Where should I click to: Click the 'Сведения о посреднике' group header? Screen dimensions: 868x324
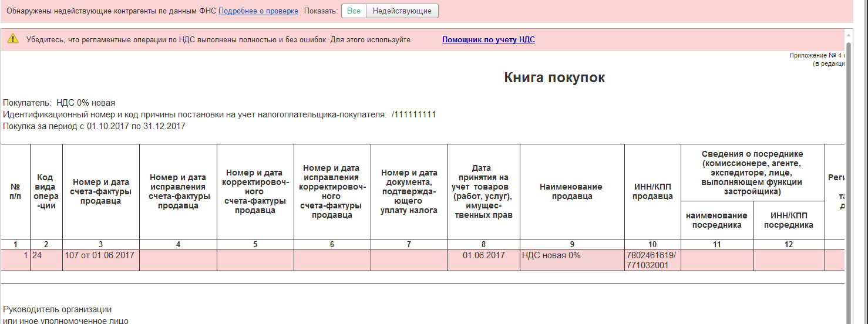click(752, 173)
